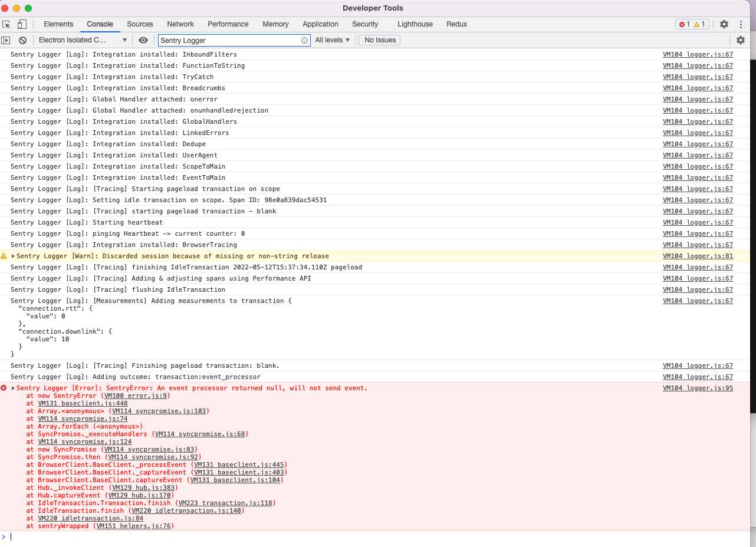Toggle the device toolbar icon
The height and width of the screenshot is (547, 756).
(22, 24)
